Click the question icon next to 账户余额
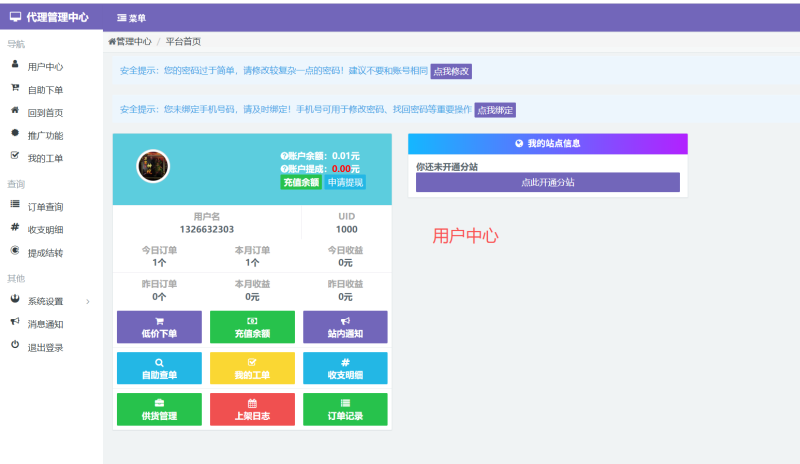 click(x=284, y=156)
